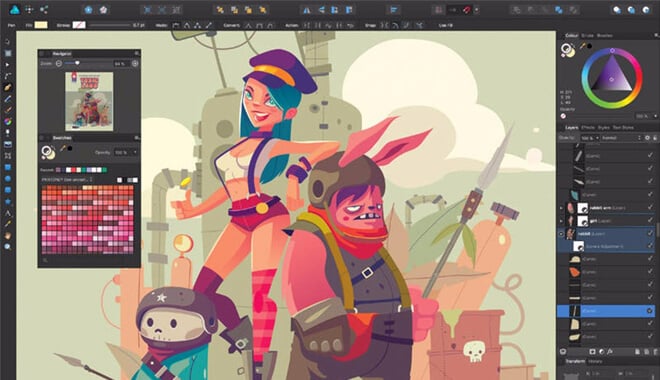The height and width of the screenshot is (380, 660).
Task: Click the Move to Front arrange icon
Action: [262, 10]
